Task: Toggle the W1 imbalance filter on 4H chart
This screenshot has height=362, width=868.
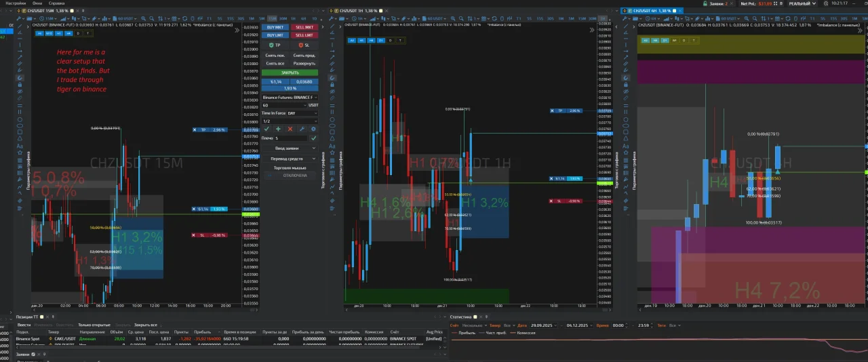Action: pos(674,40)
